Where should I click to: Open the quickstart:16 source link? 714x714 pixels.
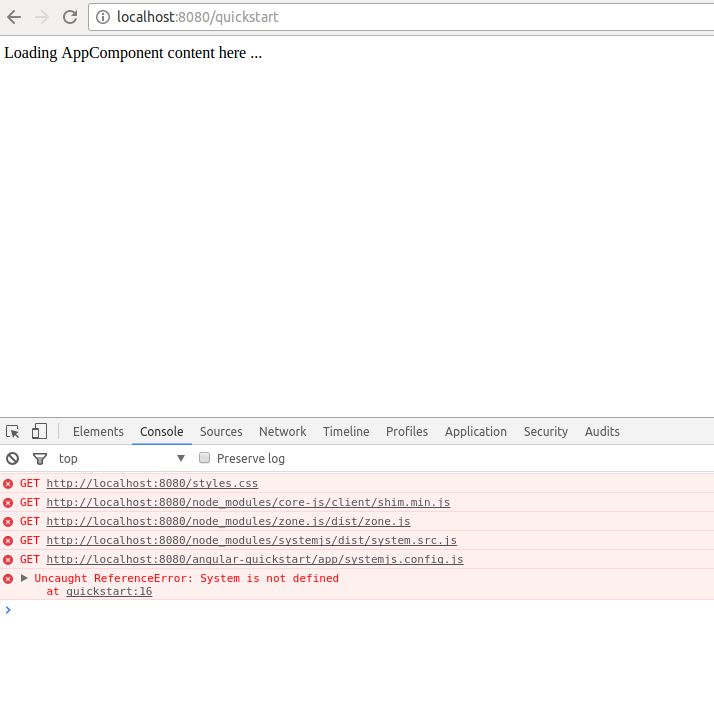click(x=109, y=592)
